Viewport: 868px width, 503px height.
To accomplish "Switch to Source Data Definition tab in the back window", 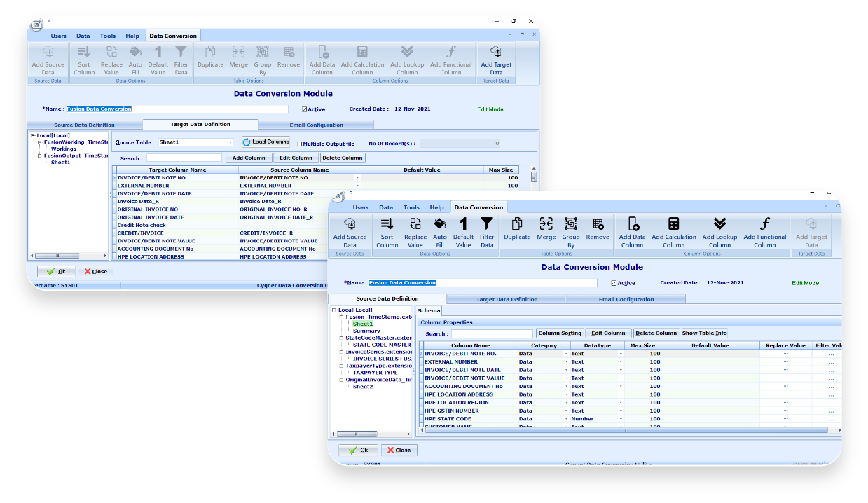I will [84, 125].
